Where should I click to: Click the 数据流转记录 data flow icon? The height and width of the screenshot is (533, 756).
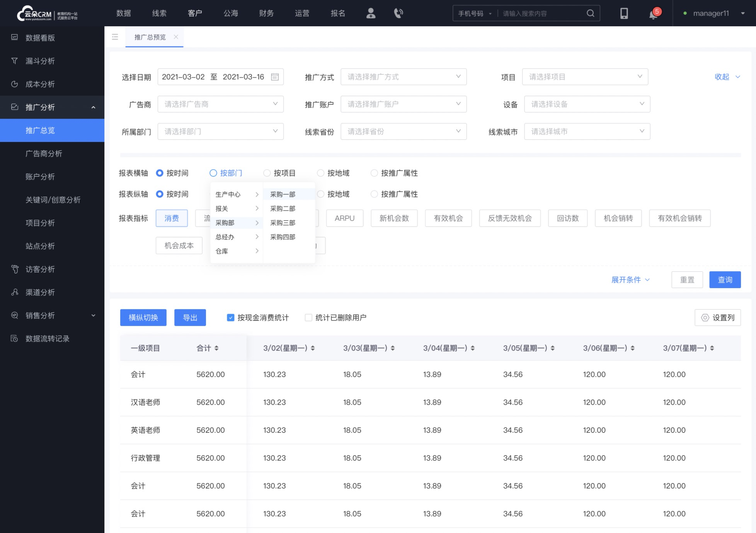tap(15, 338)
